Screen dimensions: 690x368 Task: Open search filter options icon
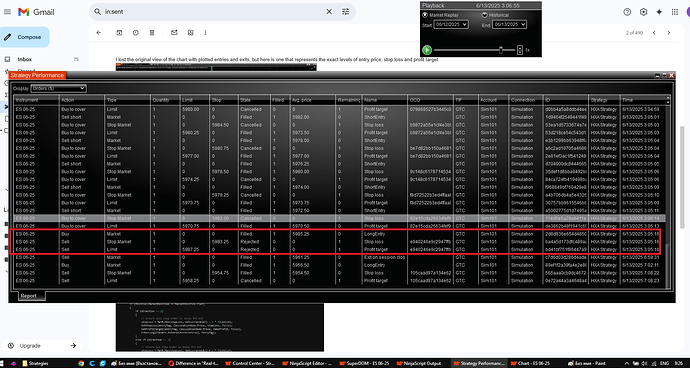click(345, 12)
